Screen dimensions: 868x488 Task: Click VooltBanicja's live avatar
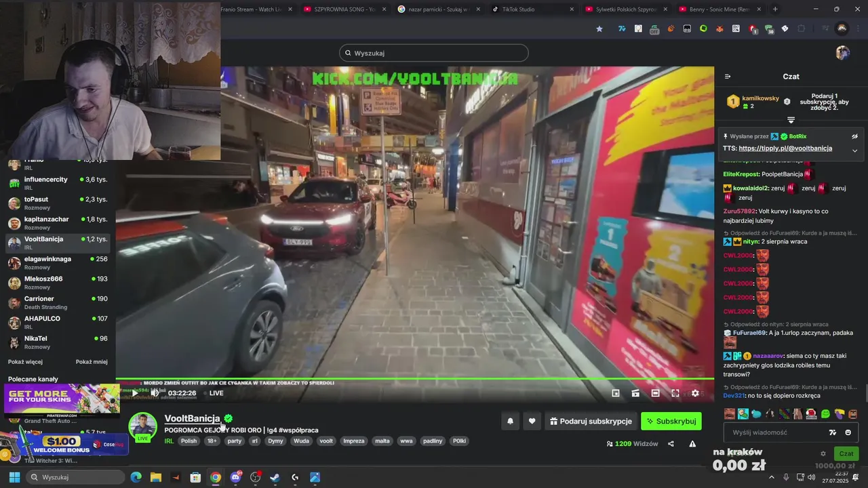[143, 426]
